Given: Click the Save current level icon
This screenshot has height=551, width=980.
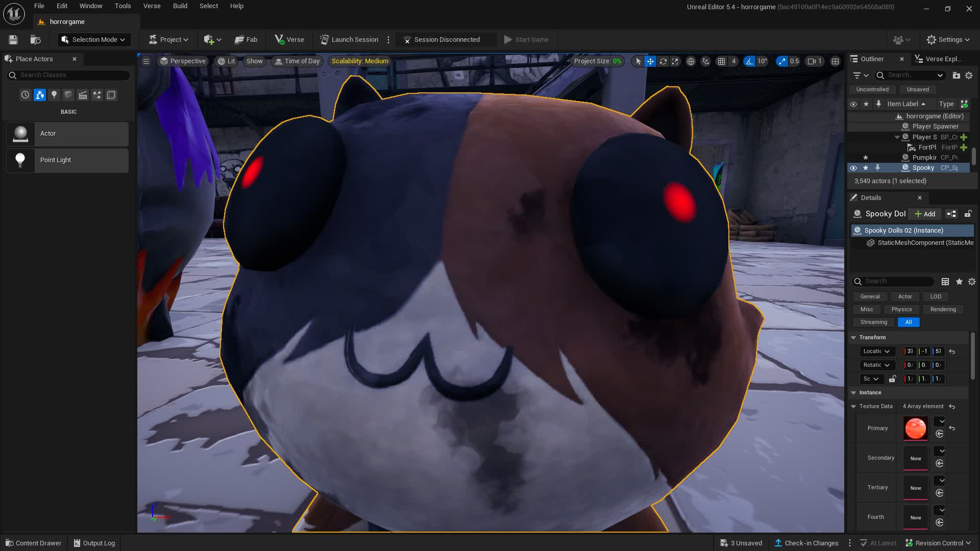Looking at the screenshot, I should click(x=13, y=40).
